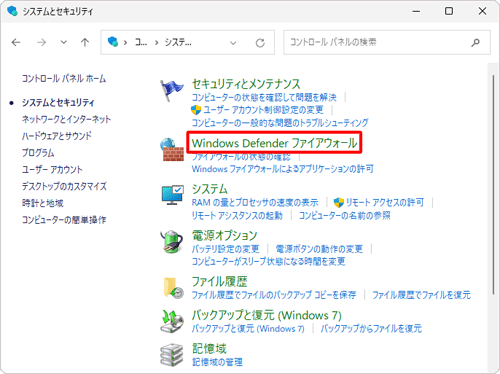Image resolution: width=500 pixels, height=374 pixels.
Task: Refresh the Control Panel view
Action: coord(260,43)
